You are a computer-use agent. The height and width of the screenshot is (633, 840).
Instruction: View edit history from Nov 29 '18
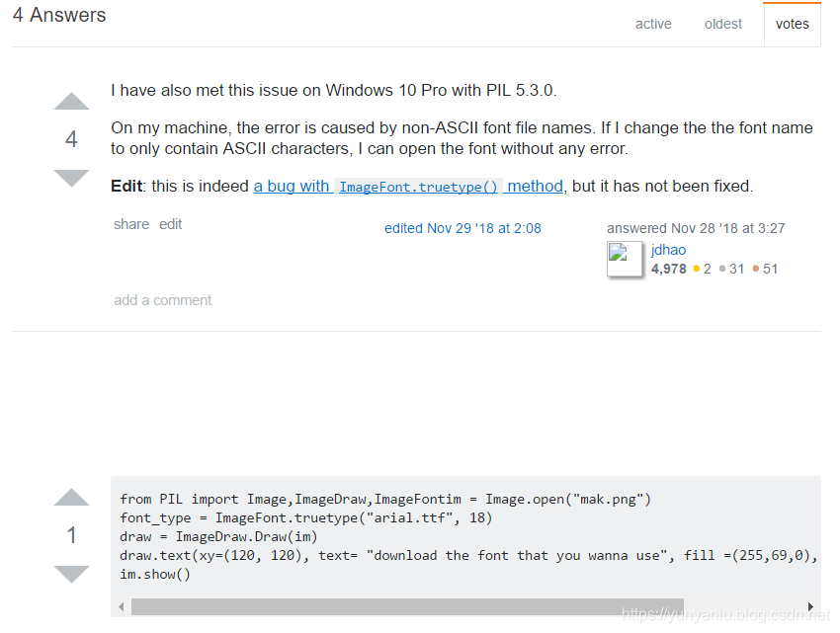pos(462,228)
